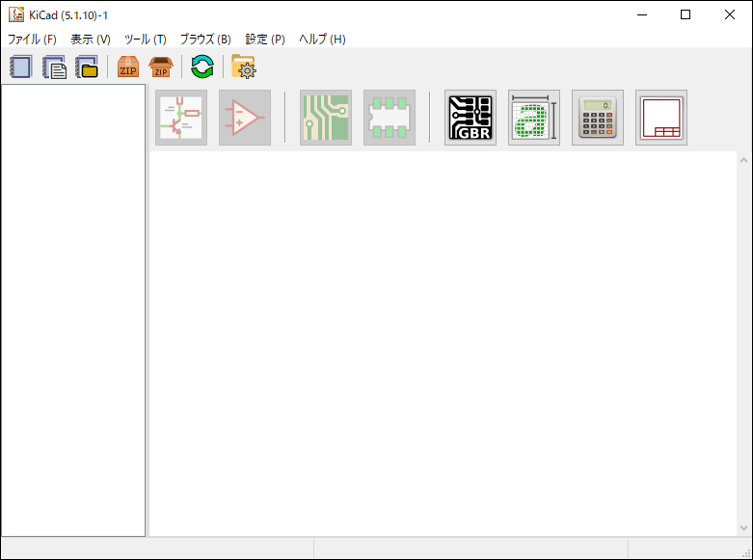
Task: Open the GBR Gerber viewer
Action: point(471,118)
